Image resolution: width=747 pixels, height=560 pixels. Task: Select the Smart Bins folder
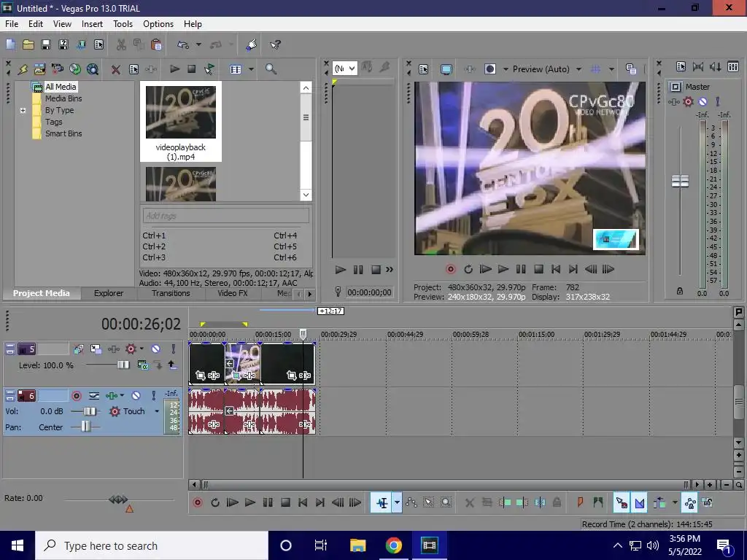point(63,134)
